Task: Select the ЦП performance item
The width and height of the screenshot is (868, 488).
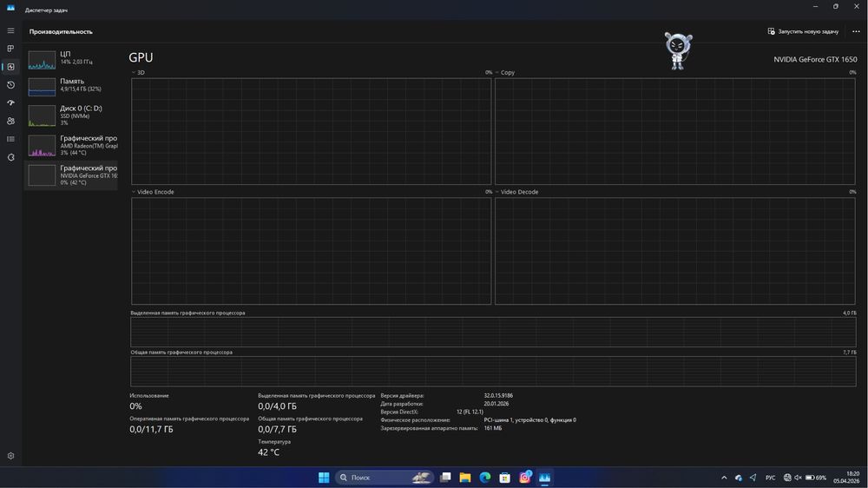Action: point(71,59)
